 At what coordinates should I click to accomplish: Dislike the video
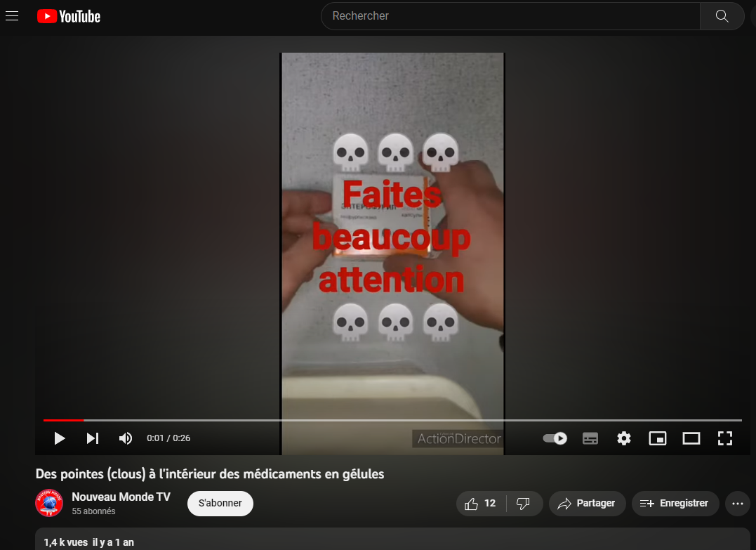[x=523, y=504]
